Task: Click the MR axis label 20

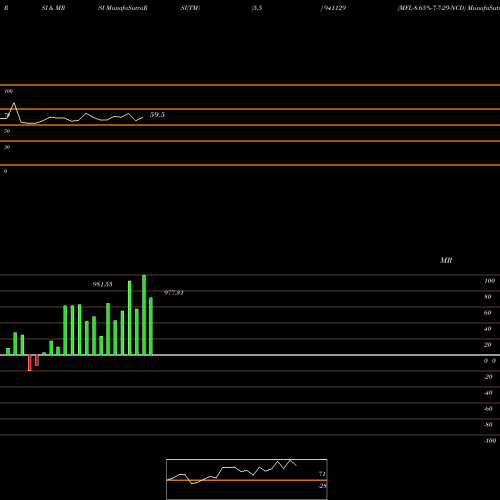Action: [488, 345]
